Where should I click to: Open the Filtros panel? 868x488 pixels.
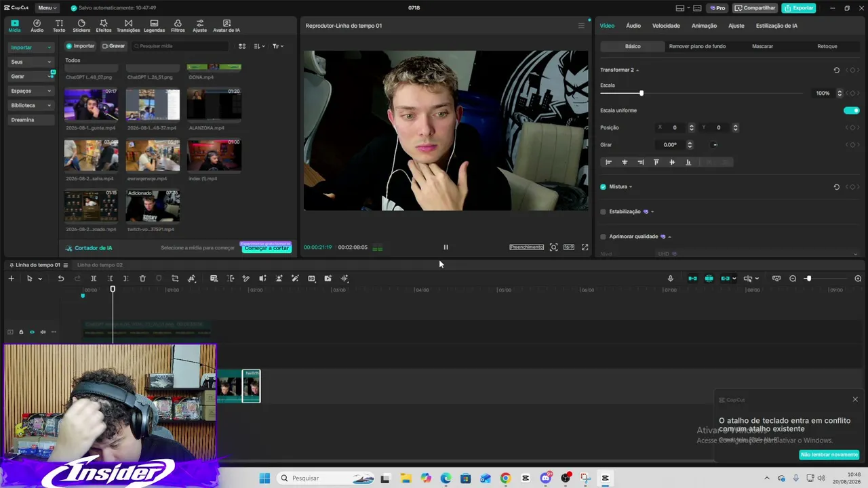(x=178, y=26)
